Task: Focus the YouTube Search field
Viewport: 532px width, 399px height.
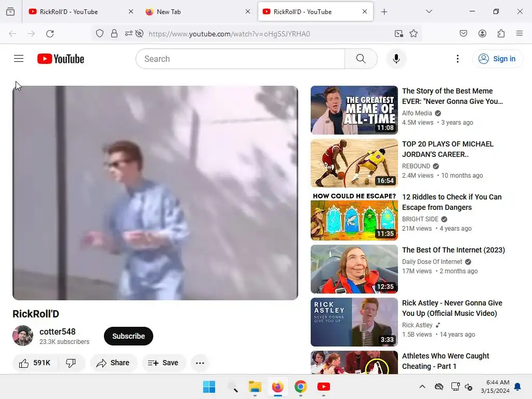Action: coord(240,59)
